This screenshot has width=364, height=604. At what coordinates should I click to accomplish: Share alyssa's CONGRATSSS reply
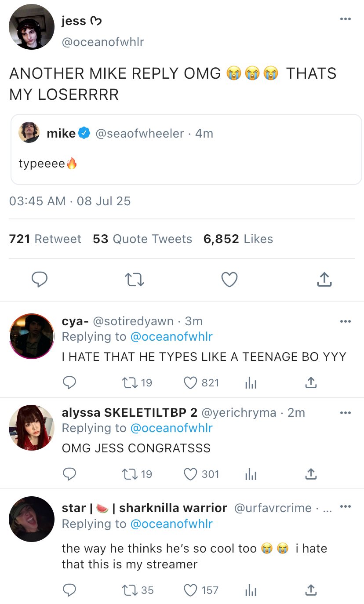click(x=310, y=474)
